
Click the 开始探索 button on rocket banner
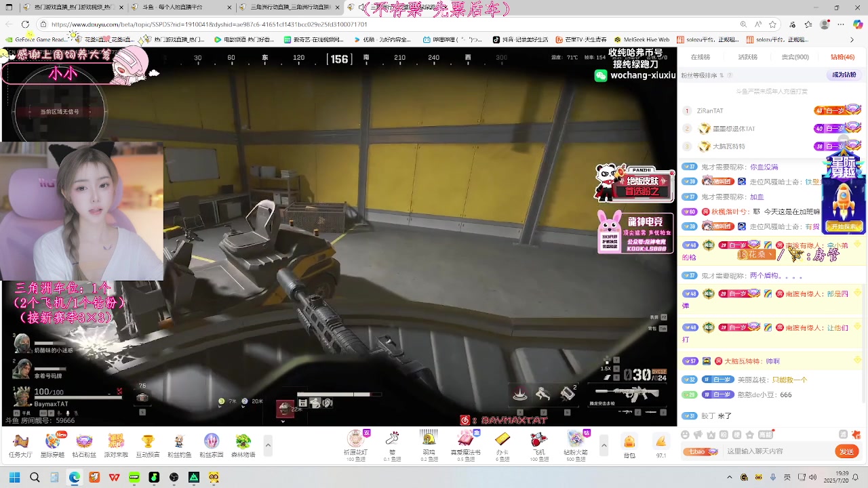(x=843, y=226)
